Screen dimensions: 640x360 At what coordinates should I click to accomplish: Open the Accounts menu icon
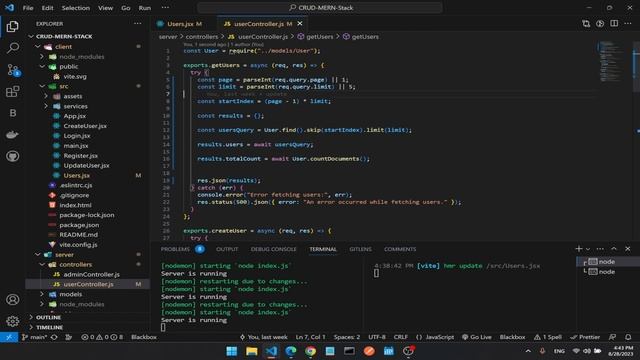(12, 300)
